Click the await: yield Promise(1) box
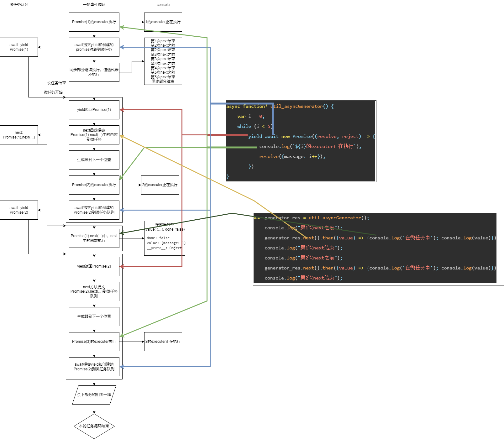 pos(19,47)
